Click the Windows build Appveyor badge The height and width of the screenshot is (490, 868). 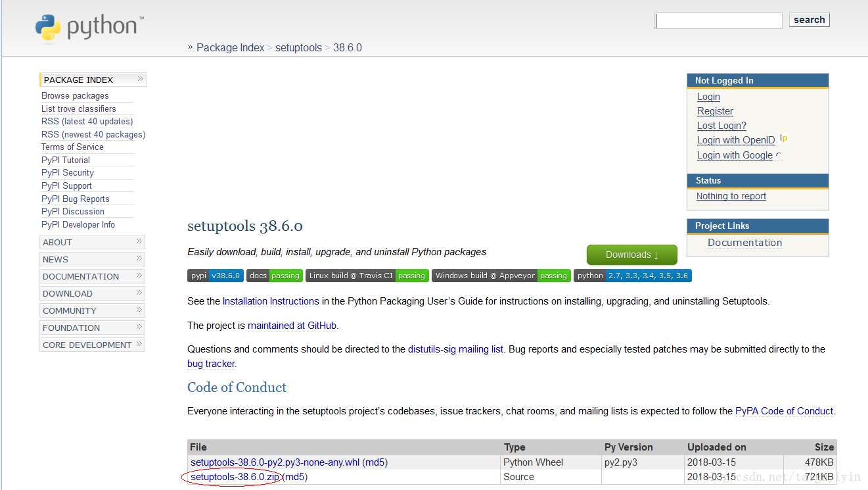pyautogui.click(x=501, y=276)
